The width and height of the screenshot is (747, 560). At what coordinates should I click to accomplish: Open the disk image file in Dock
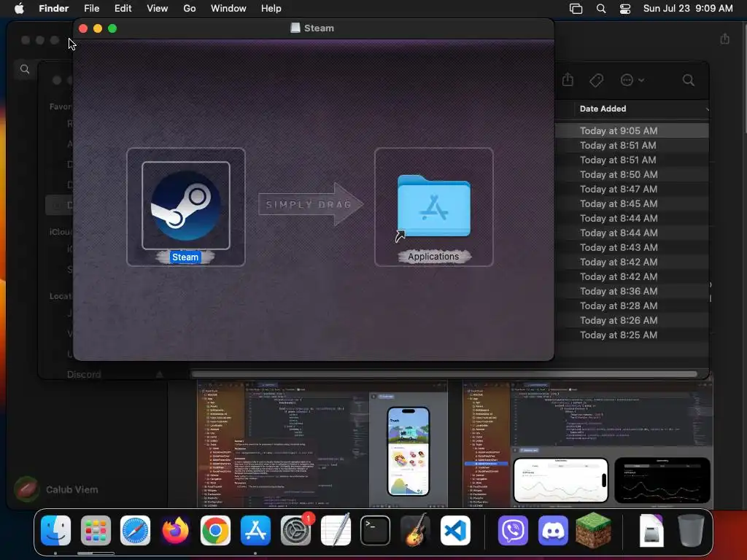[651, 531]
